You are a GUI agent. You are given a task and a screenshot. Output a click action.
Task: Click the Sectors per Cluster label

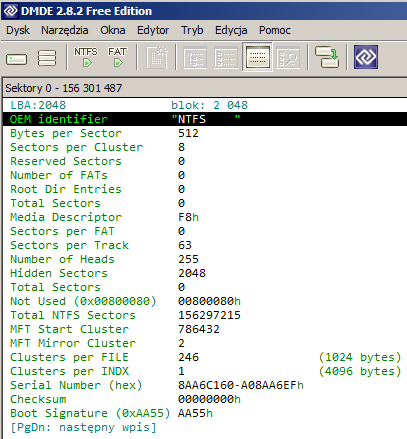point(76,147)
